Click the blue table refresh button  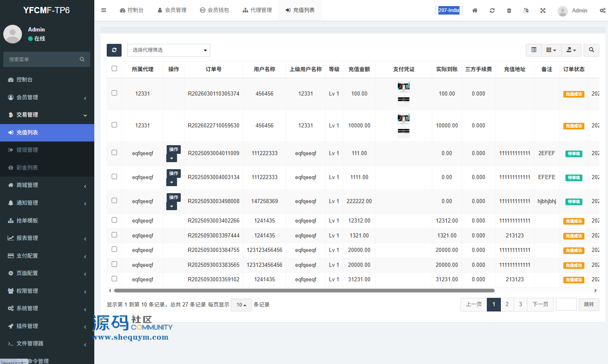coord(114,50)
